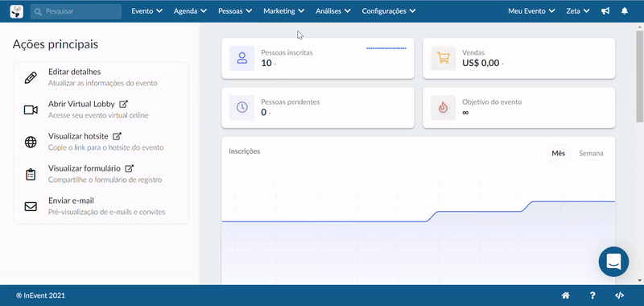Click the globe icon for Visualizar hotsite
644x306 pixels.
click(31, 142)
